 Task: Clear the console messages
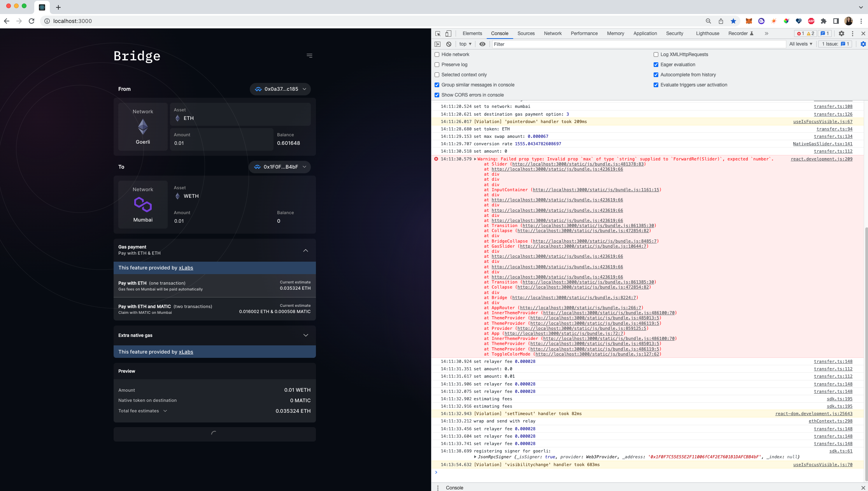click(449, 44)
